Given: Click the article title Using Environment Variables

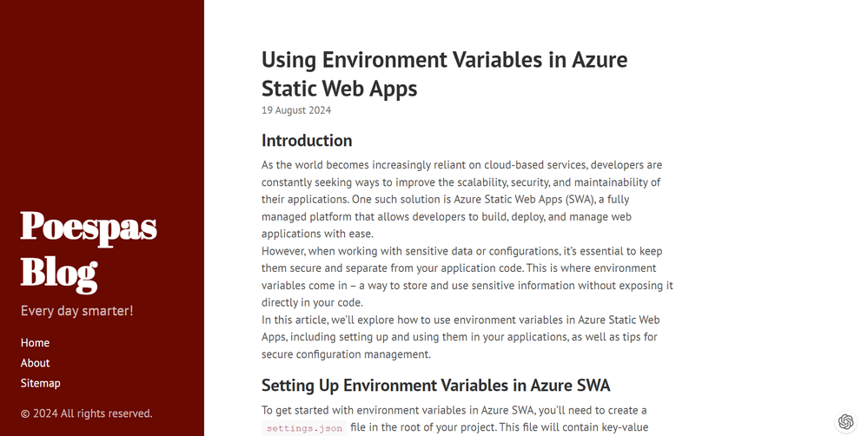Looking at the screenshot, I should (x=445, y=74).
